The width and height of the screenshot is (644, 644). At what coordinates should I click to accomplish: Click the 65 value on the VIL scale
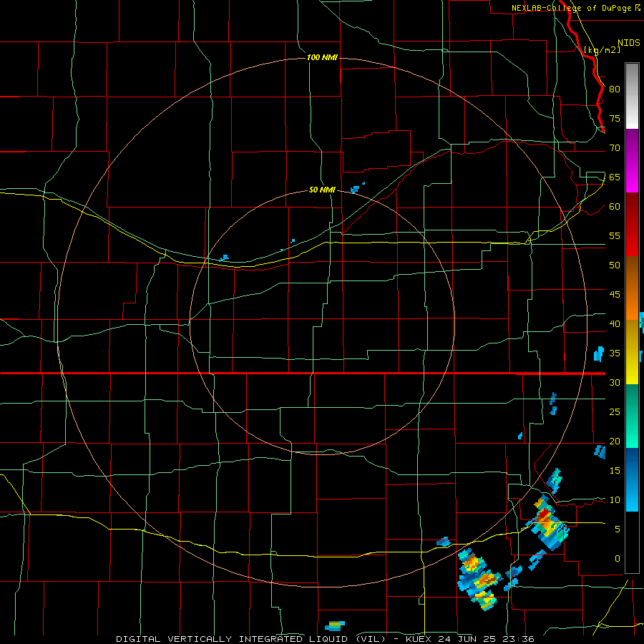615,177
